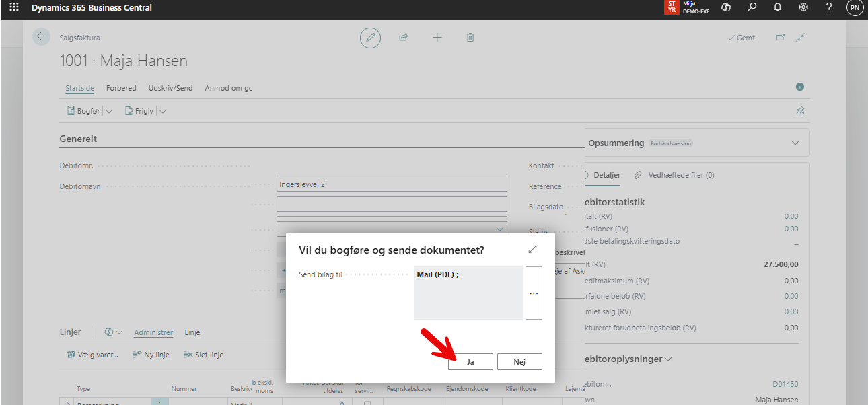Open the Copilot icon in top bar
Image resolution: width=868 pixels, height=405 pixels.
pyautogui.click(x=726, y=7)
